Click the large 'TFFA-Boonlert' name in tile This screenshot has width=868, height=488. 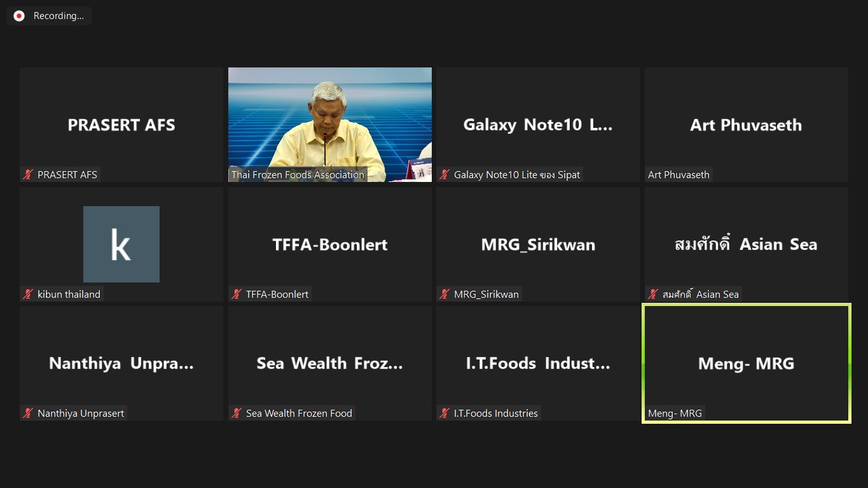coord(329,244)
